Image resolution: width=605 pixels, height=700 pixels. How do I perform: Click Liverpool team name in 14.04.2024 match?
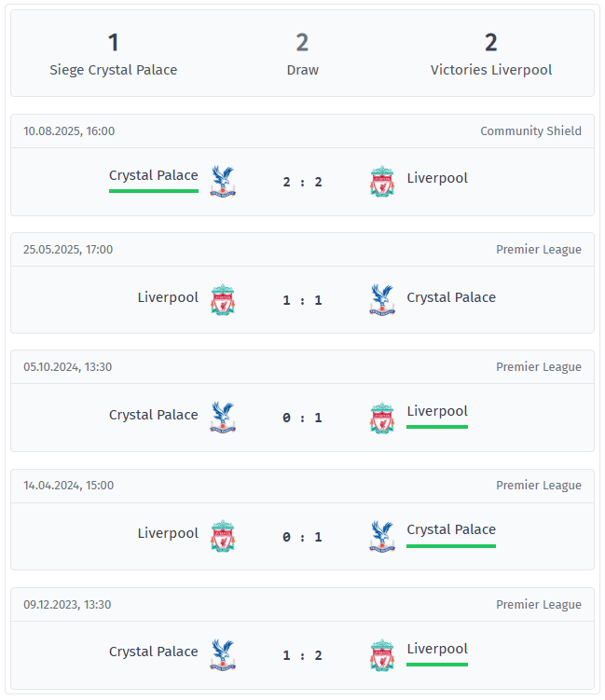click(168, 533)
